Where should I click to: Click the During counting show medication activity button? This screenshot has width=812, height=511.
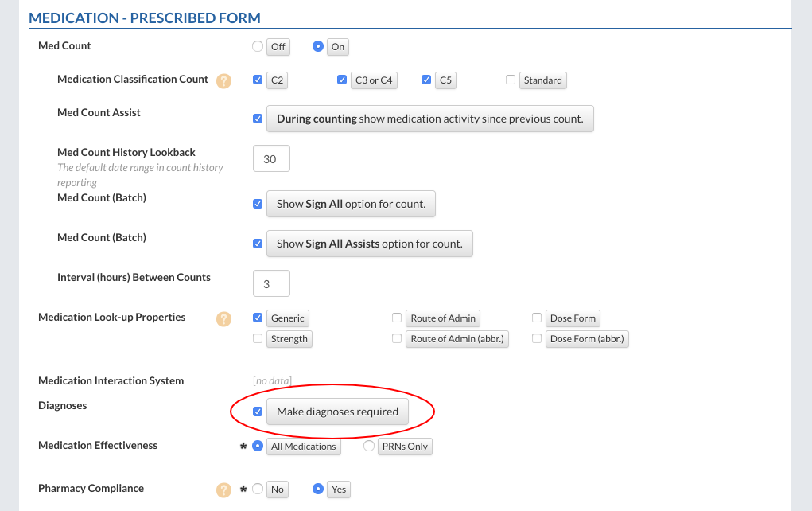[429, 119]
